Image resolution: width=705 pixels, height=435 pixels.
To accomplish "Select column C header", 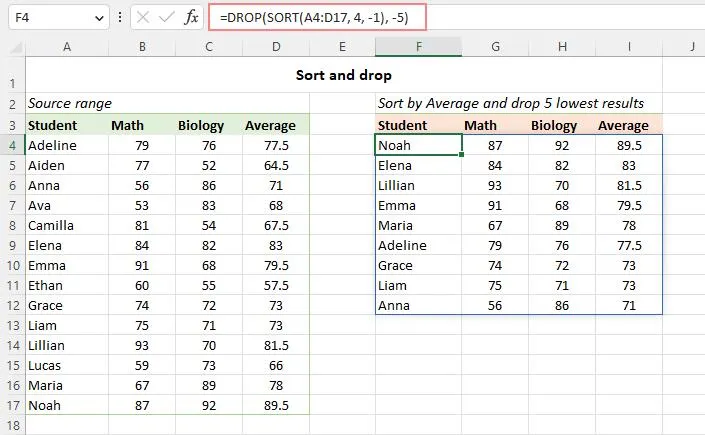I will coord(209,47).
